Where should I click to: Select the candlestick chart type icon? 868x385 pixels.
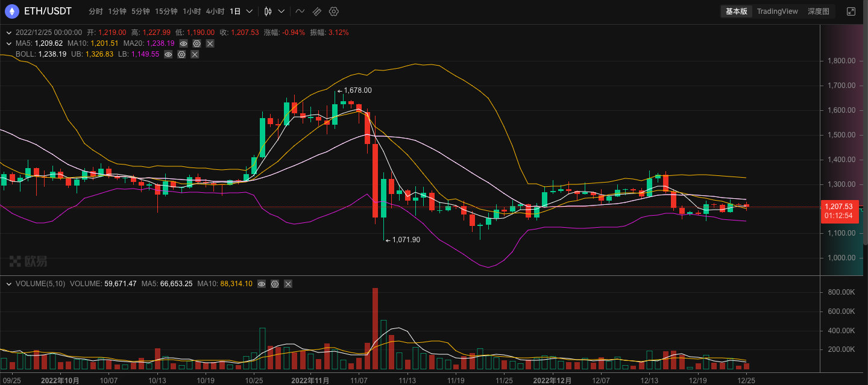268,11
